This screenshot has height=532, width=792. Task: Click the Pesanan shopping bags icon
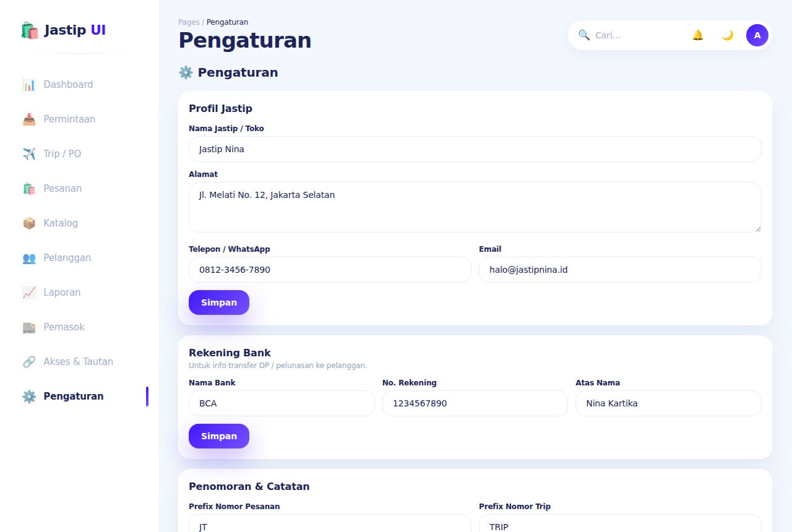click(x=29, y=189)
